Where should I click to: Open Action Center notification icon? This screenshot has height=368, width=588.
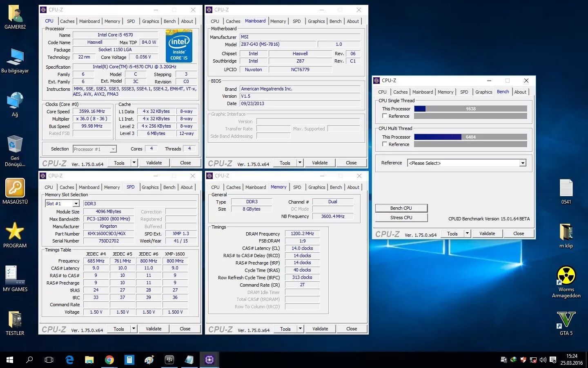point(553,360)
